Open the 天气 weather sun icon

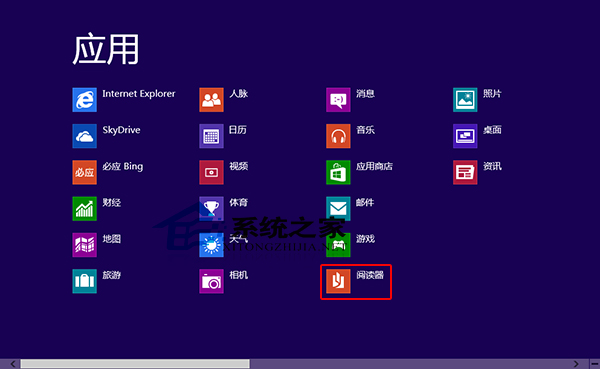pyautogui.click(x=211, y=245)
